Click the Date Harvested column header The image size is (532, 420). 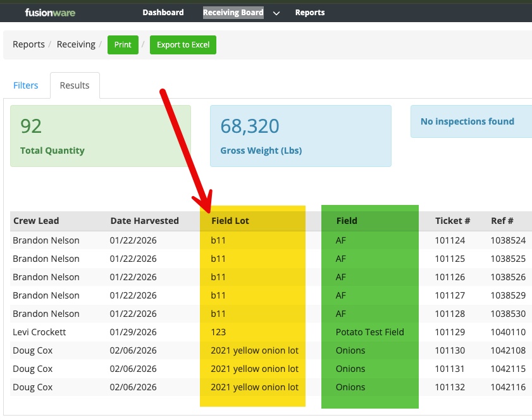click(x=144, y=221)
